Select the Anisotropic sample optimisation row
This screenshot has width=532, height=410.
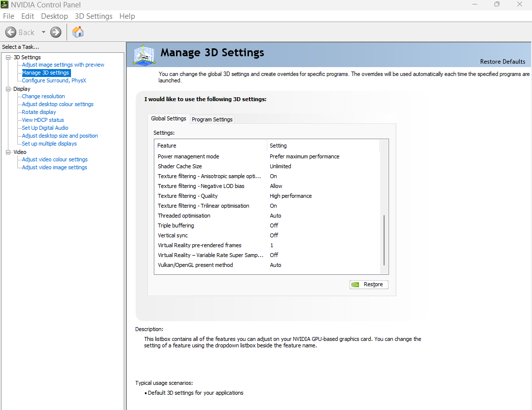tap(267, 176)
